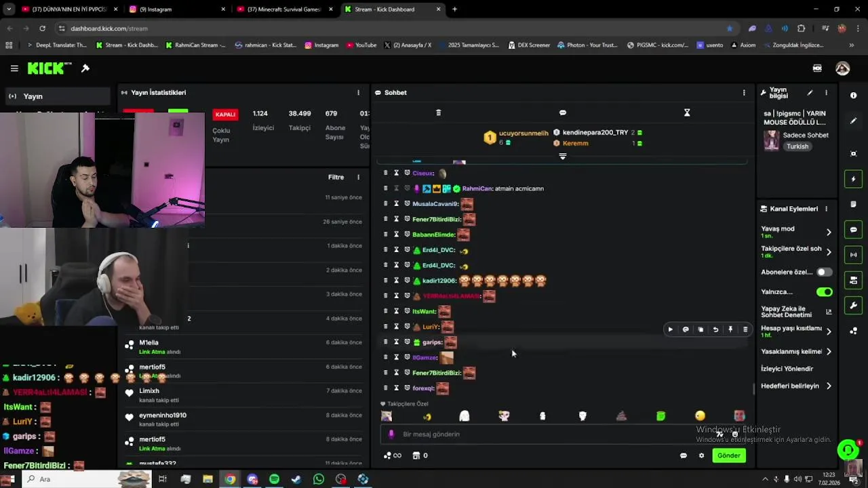Click the speech bubble icon left of the gear
Viewport: 868px width, 488px height.
point(683,455)
